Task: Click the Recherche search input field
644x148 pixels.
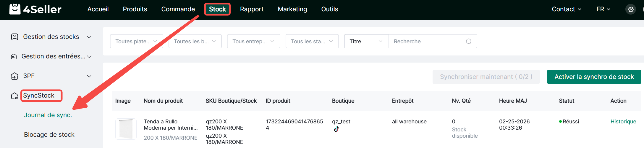Action: click(427, 42)
